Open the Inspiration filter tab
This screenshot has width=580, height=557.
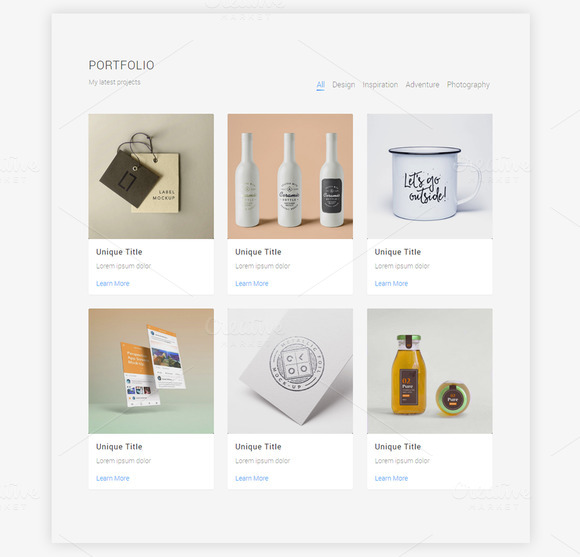click(x=380, y=85)
